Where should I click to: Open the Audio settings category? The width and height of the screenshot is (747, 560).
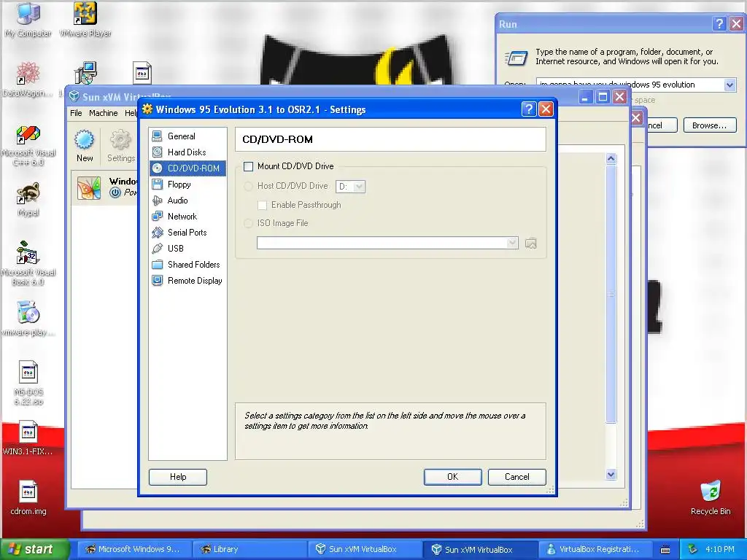point(187,201)
